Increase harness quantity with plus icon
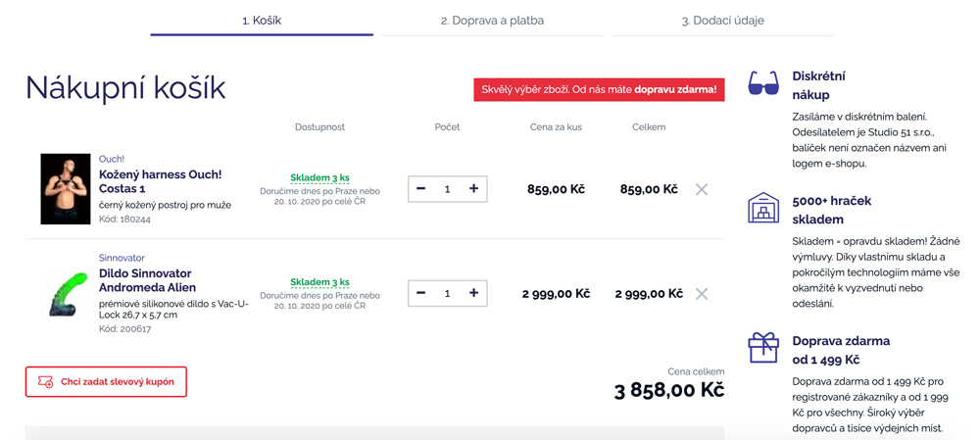Screen dimensions: 980x440 (x=473, y=189)
